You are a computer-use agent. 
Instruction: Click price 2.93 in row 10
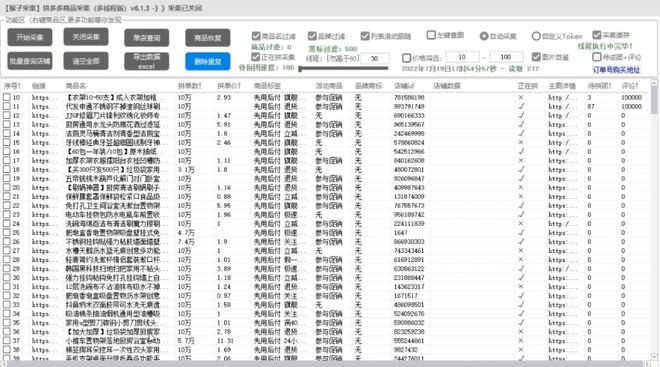(224, 97)
